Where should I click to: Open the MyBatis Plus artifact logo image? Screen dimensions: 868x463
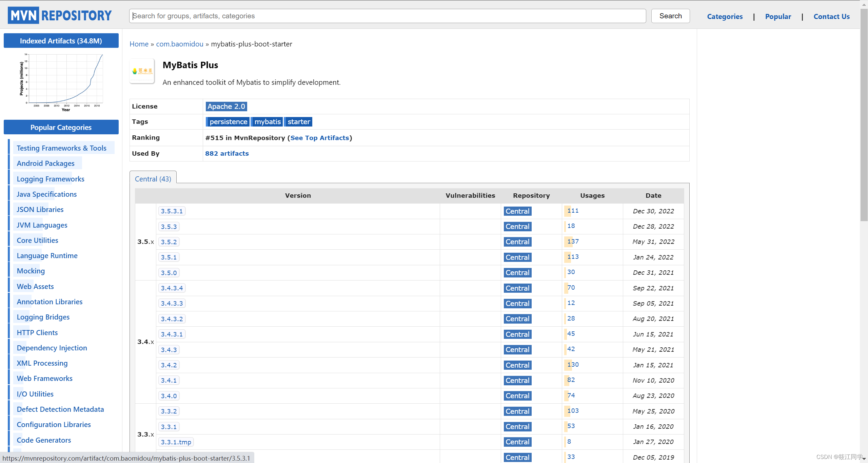click(142, 71)
